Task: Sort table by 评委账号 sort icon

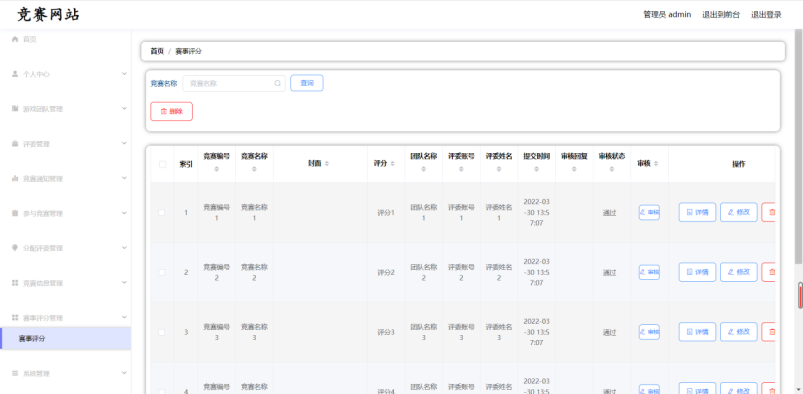Action: [x=461, y=169]
